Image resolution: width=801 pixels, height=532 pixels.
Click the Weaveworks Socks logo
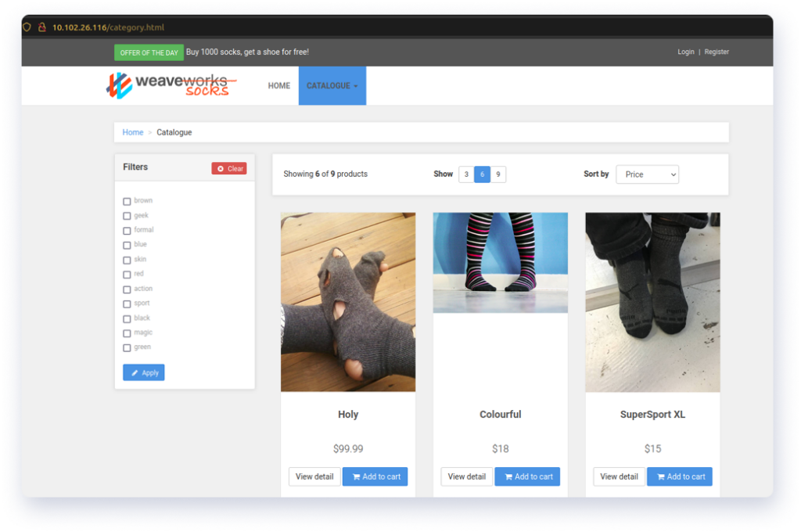[167, 84]
